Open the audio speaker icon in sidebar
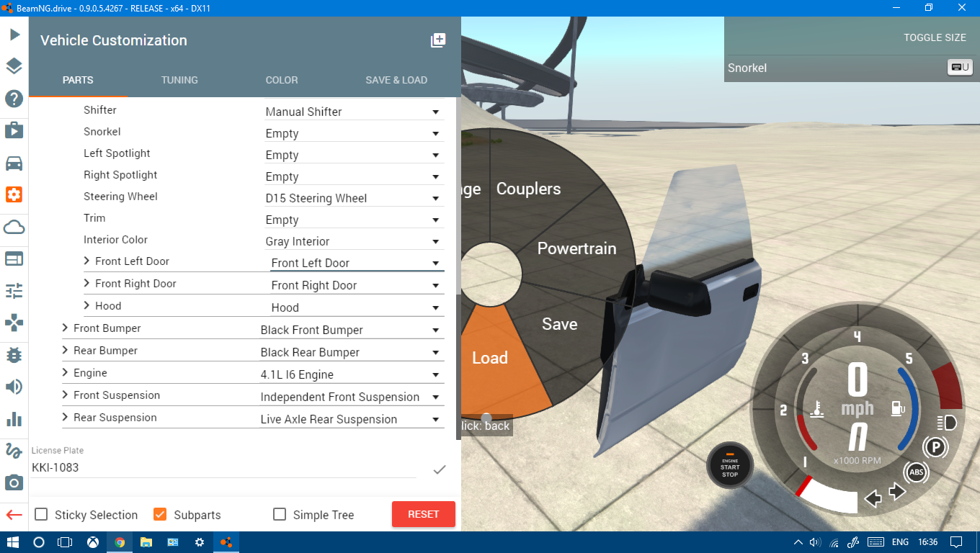The width and height of the screenshot is (980, 553). 14,387
